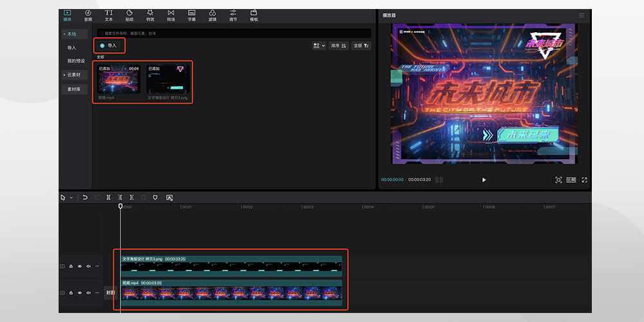This screenshot has width=644, height=322.
Task: Trim right of the playhead
Action: pos(132,198)
